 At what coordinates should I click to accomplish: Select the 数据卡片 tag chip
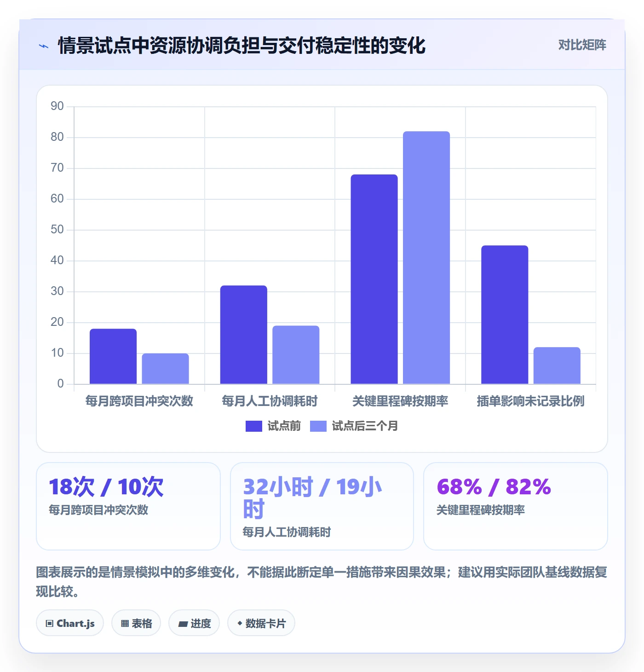(x=261, y=623)
